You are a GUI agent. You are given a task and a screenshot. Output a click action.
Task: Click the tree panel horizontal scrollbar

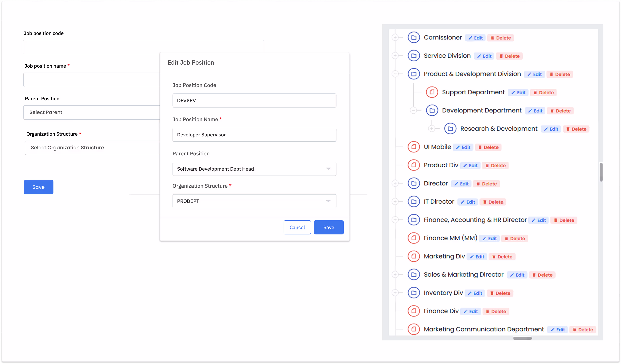pos(522,338)
